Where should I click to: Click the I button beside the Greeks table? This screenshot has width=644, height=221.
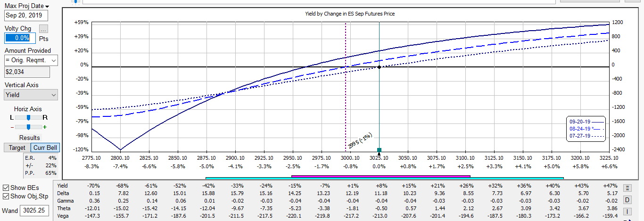pos(627,212)
